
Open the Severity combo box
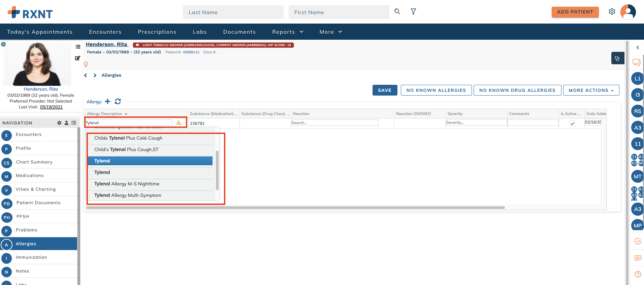(x=476, y=122)
